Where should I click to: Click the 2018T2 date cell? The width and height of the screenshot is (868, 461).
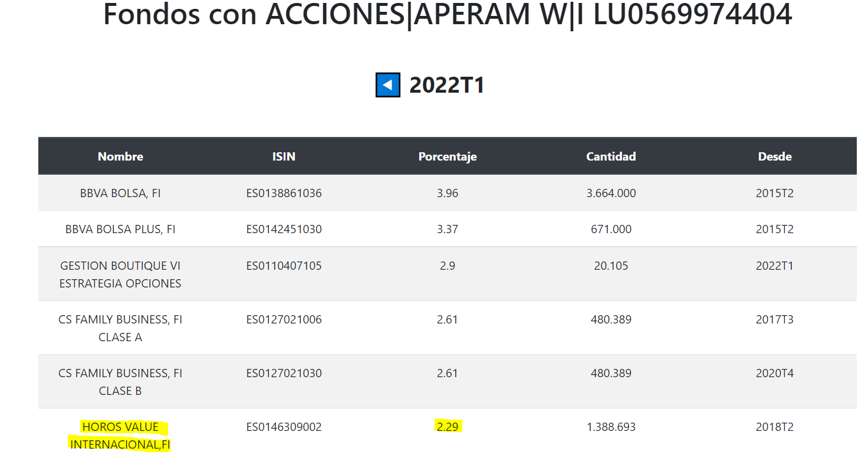(775, 427)
